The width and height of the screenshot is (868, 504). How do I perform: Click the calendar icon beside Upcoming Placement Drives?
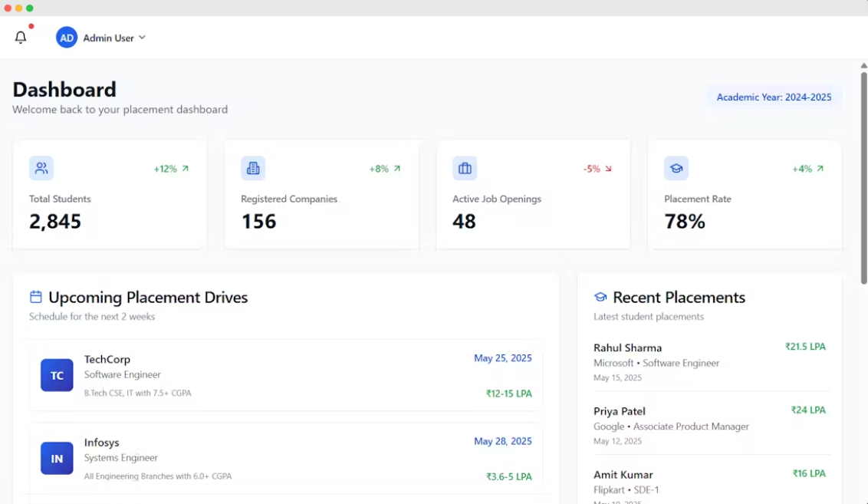coord(36,297)
